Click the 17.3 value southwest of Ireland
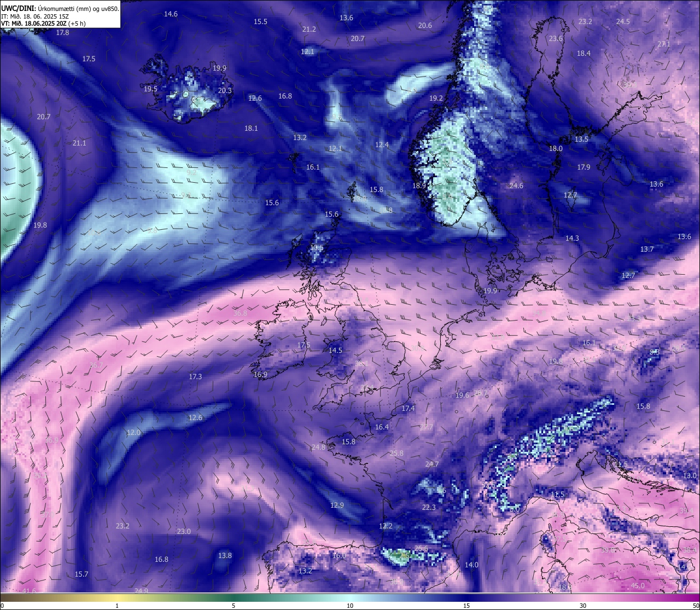Screen dimensions: 700x610 click(x=195, y=376)
